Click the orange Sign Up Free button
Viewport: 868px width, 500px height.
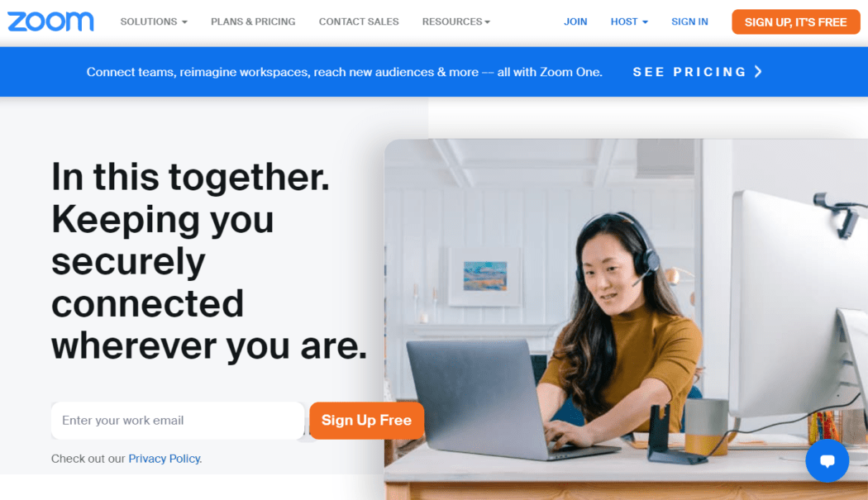click(366, 421)
